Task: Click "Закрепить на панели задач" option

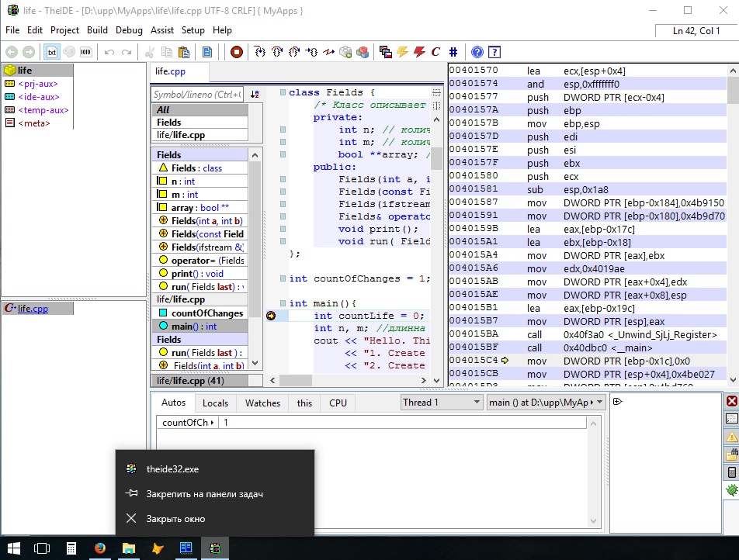Action: point(205,494)
